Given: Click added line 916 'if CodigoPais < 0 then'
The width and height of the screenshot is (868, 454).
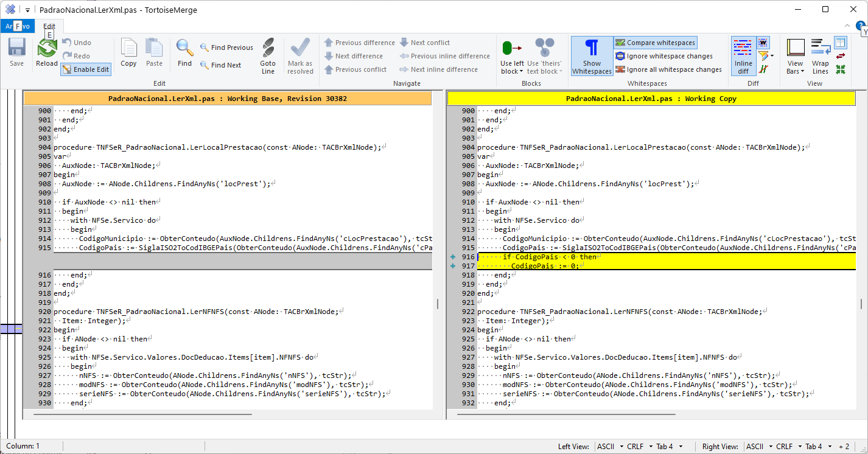Looking at the screenshot, I should pyautogui.click(x=667, y=257).
